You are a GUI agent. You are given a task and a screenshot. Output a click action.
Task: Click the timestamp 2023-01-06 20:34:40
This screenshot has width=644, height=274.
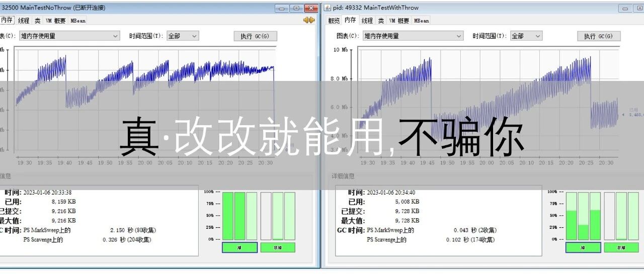point(391,193)
